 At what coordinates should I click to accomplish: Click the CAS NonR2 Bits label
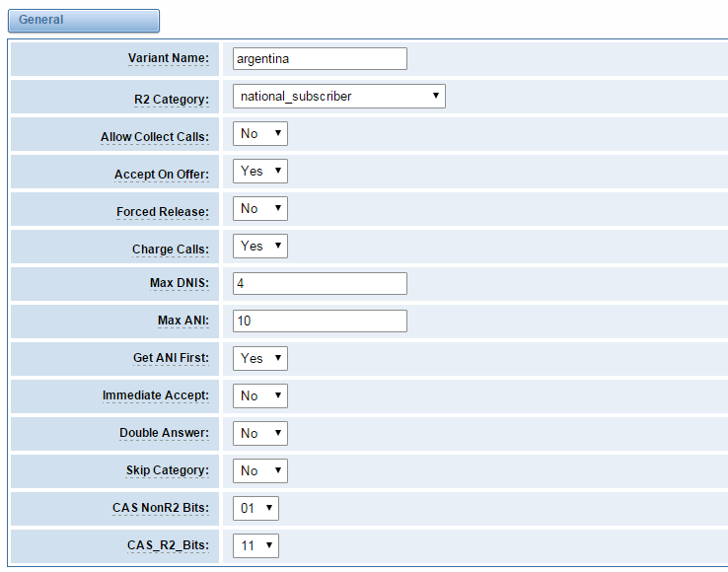[161, 508]
